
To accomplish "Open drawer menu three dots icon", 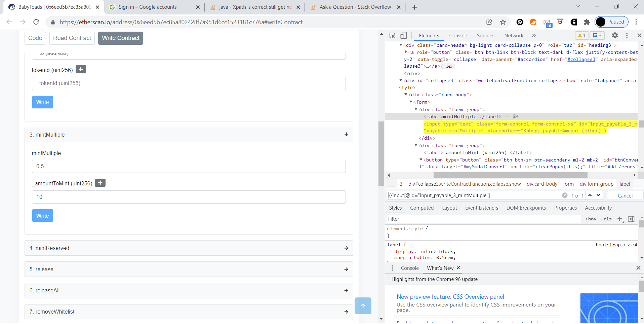I will pos(392,268).
